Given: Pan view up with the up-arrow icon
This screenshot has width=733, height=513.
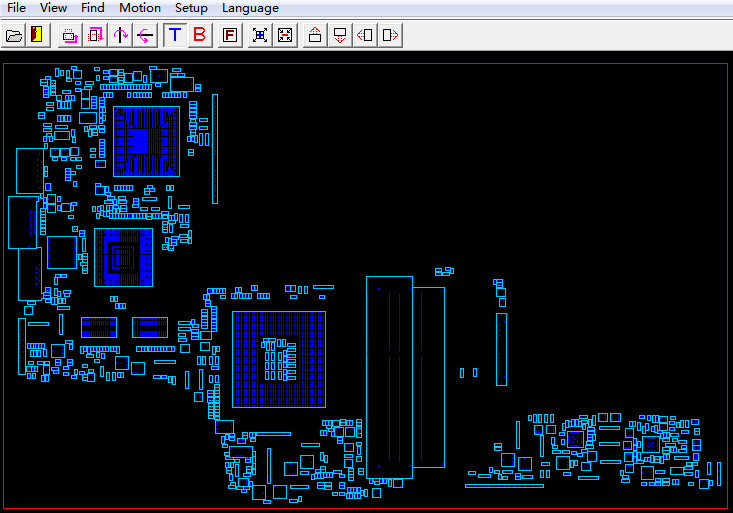Looking at the screenshot, I should click(315, 35).
